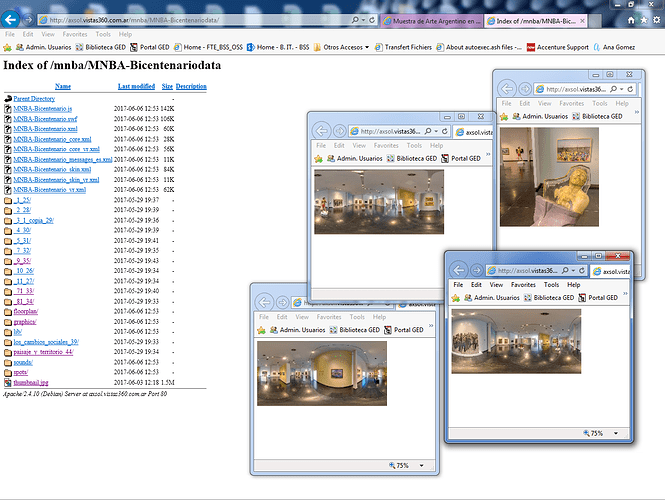Click the Description column header link

(x=191, y=86)
